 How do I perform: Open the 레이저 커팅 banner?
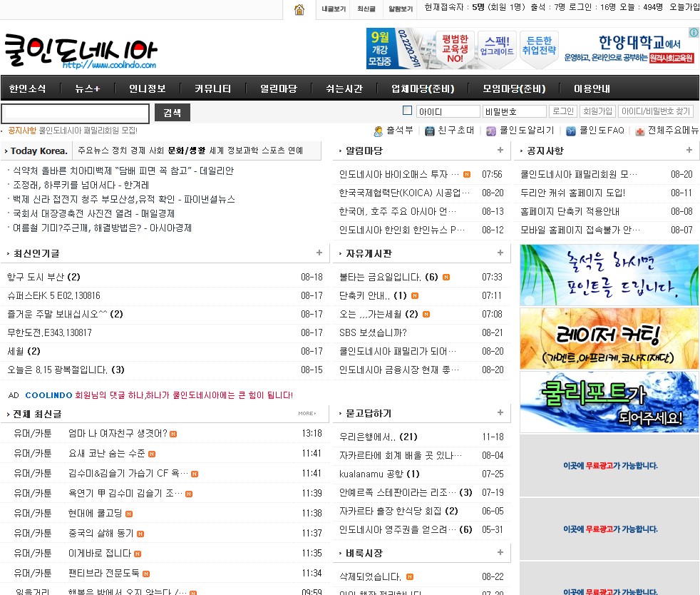[x=609, y=338]
